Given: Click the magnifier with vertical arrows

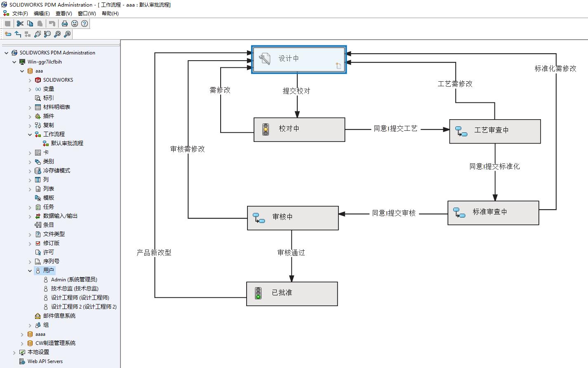Looking at the screenshot, I should [47, 34].
